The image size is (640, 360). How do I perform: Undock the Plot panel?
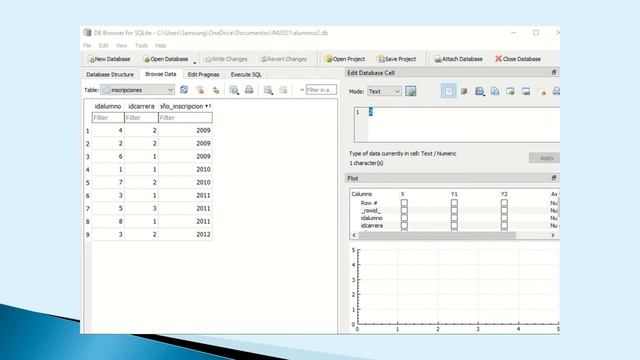(x=554, y=178)
